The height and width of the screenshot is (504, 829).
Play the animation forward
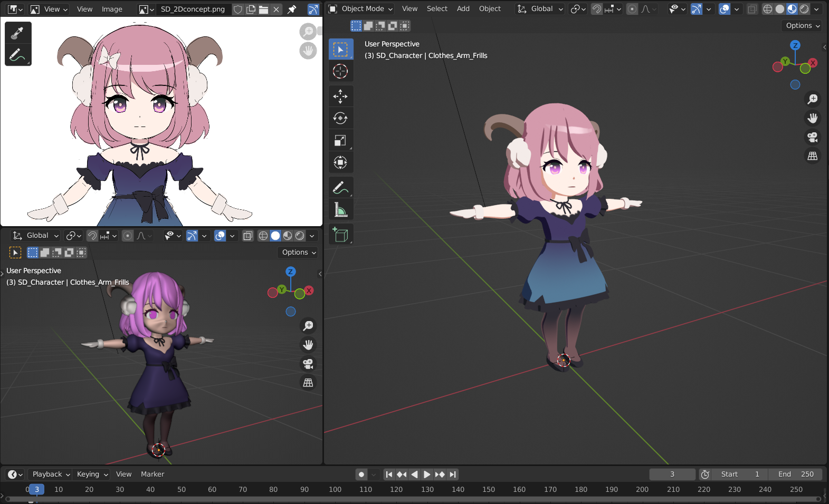click(427, 474)
